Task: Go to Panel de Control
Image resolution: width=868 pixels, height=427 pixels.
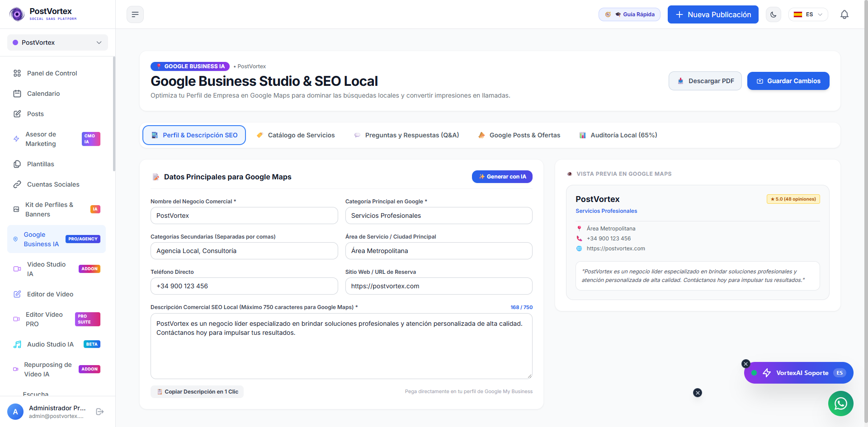Action: [x=57, y=73]
